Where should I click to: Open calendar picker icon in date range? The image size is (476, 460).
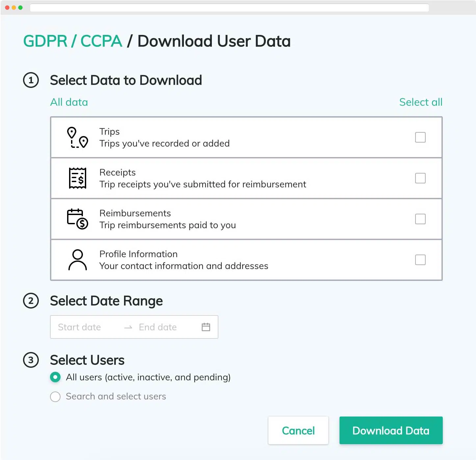[x=206, y=327]
